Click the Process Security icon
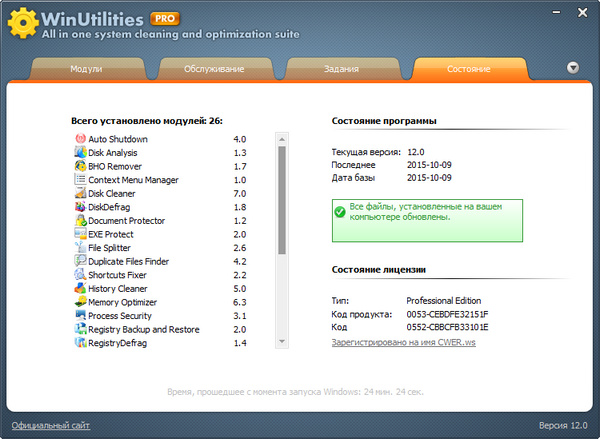 click(80, 315)
